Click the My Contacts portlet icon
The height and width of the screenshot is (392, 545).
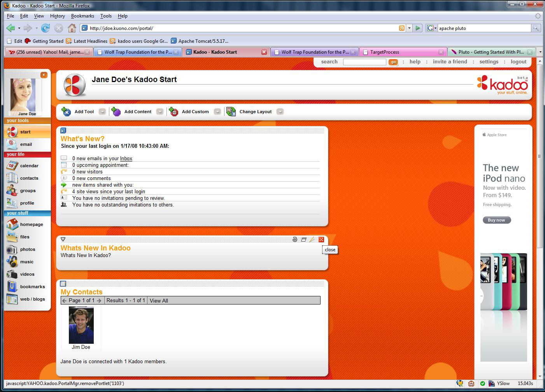click(x=63, y=284)
